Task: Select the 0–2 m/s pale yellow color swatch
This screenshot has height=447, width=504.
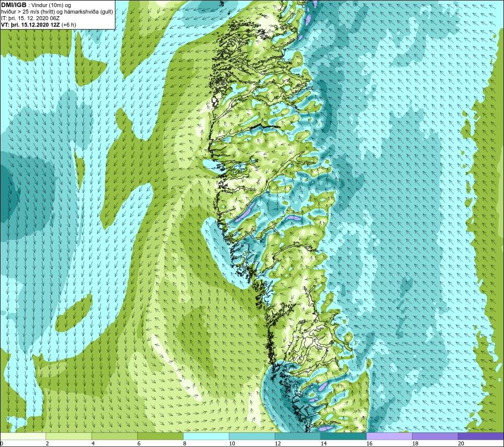Action: [x=23, y=436]
